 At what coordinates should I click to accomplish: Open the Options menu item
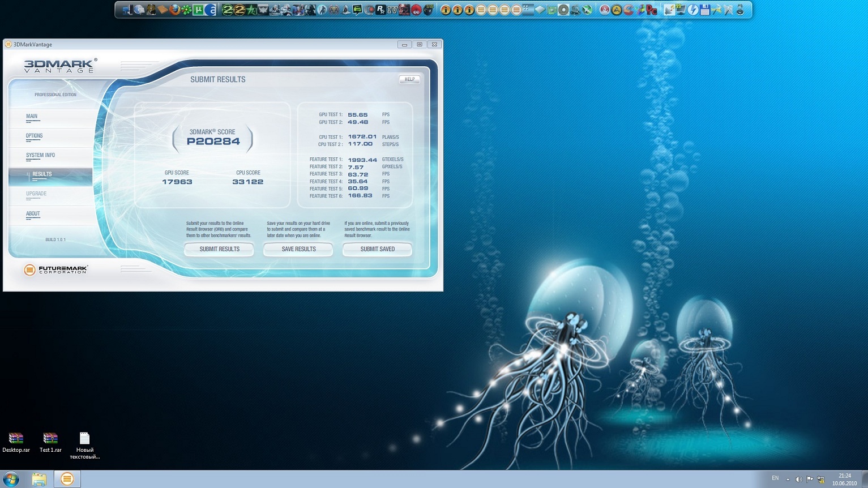[34, 136]
